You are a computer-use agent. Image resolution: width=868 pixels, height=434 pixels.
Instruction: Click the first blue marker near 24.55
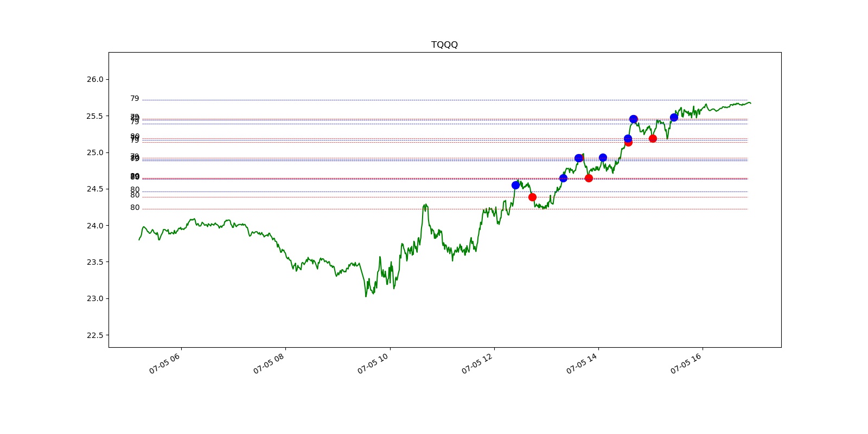[x=515, y=185]
